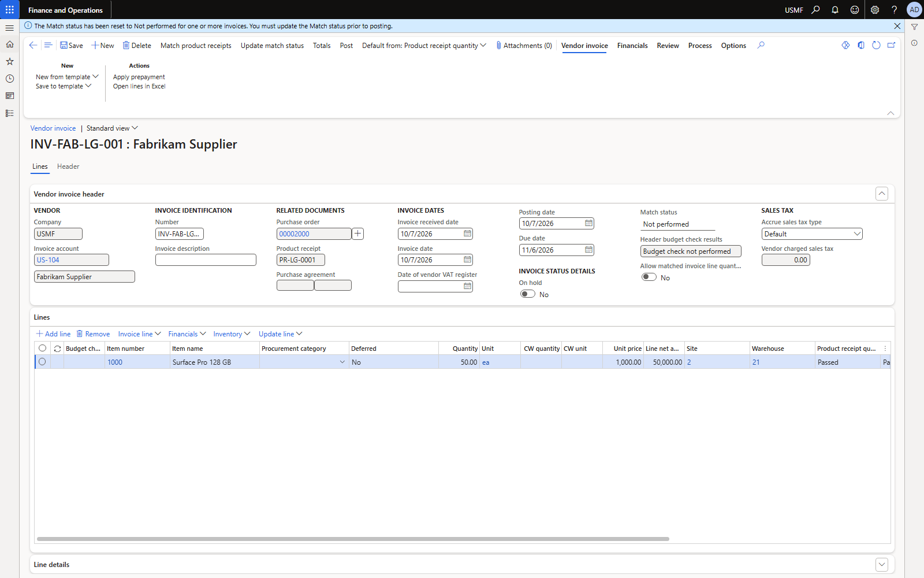Image resolution: width=924 pixels, height=578 pixels.
Task: Select the Surface Pro line row radio
Action: pyautogui.click(x=42, y=362)
